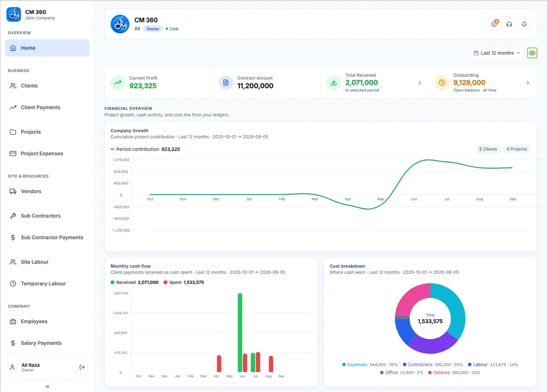The image size is (547, 392).
Task: Open Sub Contractor Payments menu item
Action: [x=47, y=237]
